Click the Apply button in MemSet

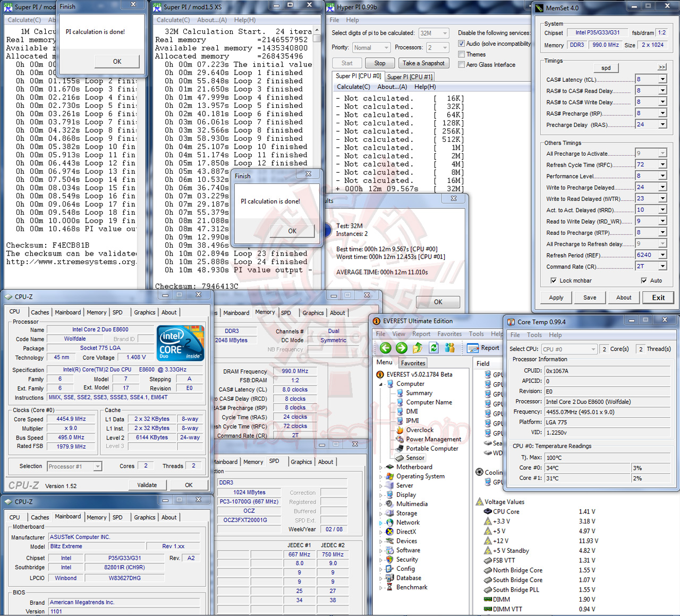coord(556,298)
